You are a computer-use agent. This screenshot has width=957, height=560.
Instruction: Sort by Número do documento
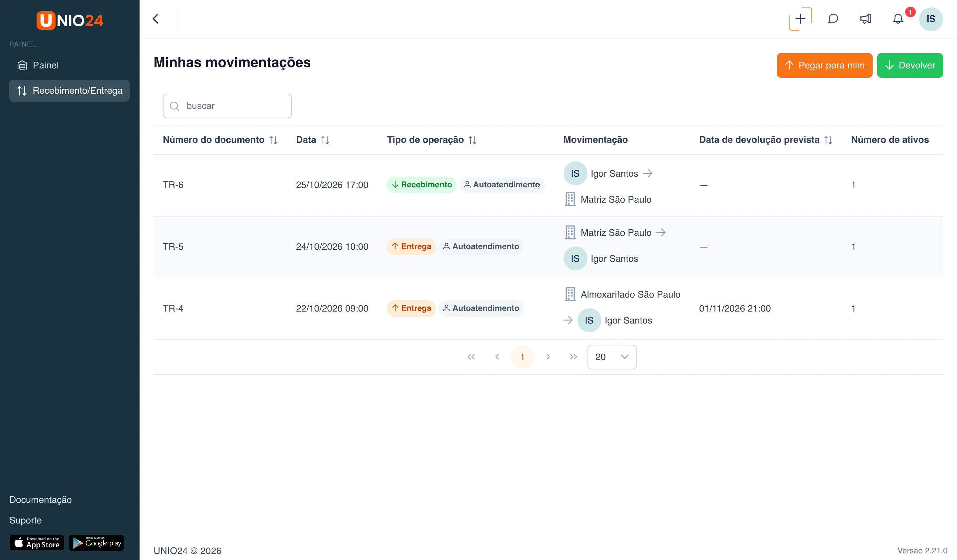[x=273, y=140]
